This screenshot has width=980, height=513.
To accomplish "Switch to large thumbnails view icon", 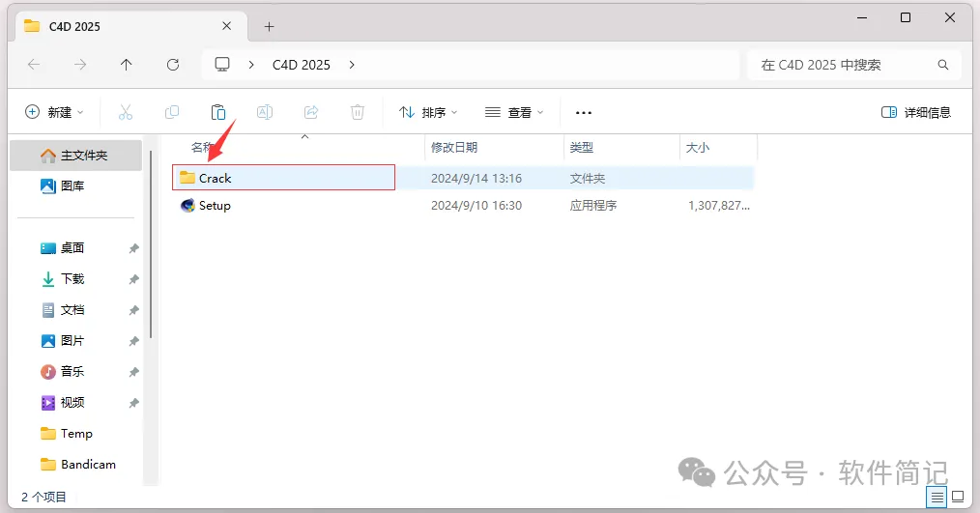I will [x=958, y=498].
